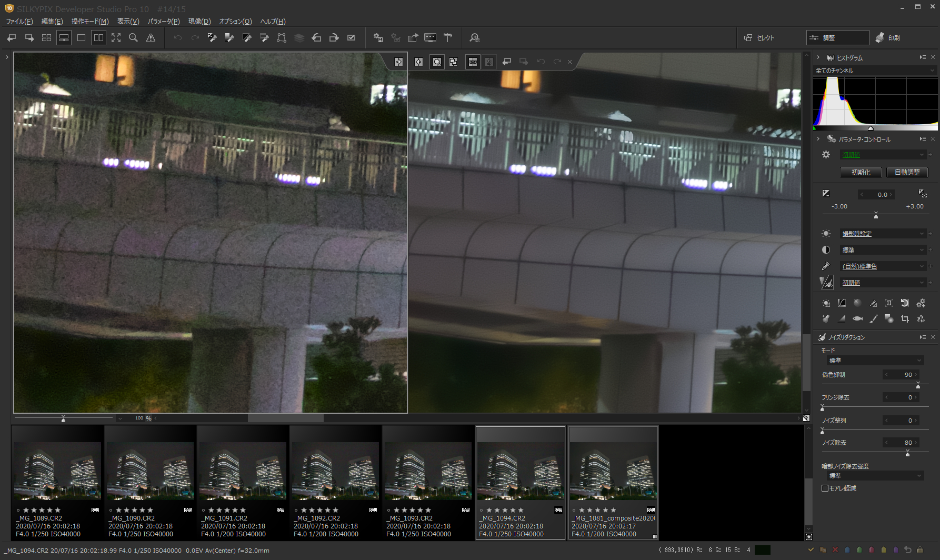
Task: Open the 表示(V) menu
Action: coord(128,22)
